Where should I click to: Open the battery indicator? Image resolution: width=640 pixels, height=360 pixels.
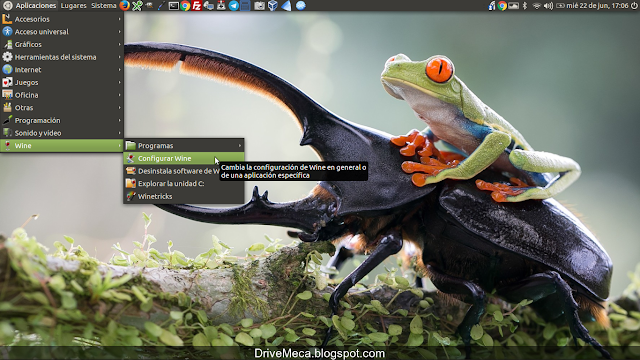tap(560, 6)
